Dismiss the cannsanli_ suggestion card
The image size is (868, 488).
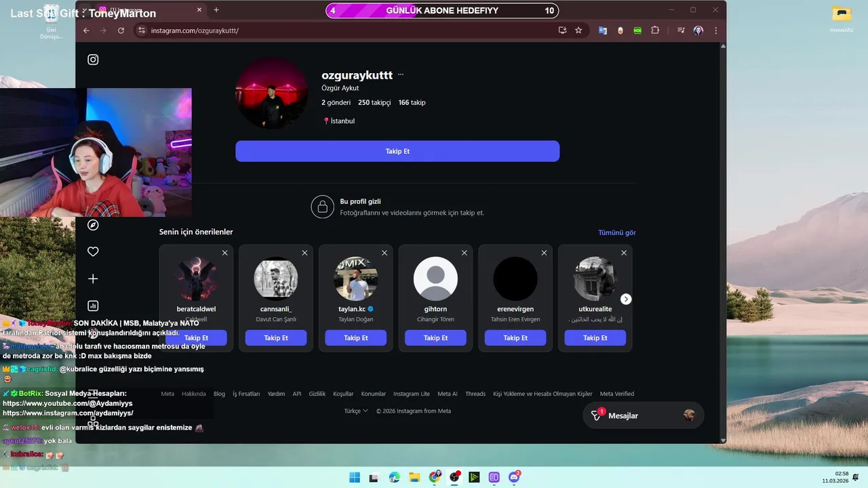click(304, 253)
